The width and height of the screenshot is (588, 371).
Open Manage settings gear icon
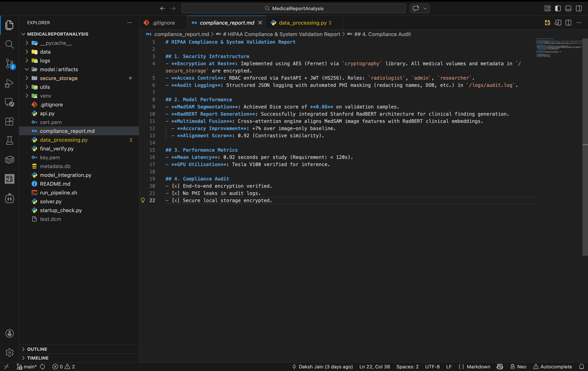coord(9,352)
